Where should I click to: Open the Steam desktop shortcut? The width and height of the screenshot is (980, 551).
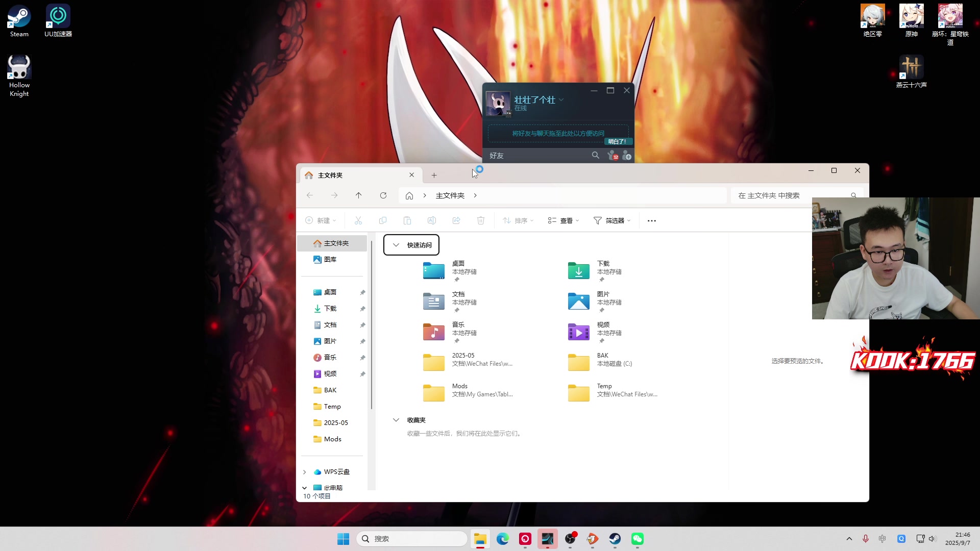point(19,21)
